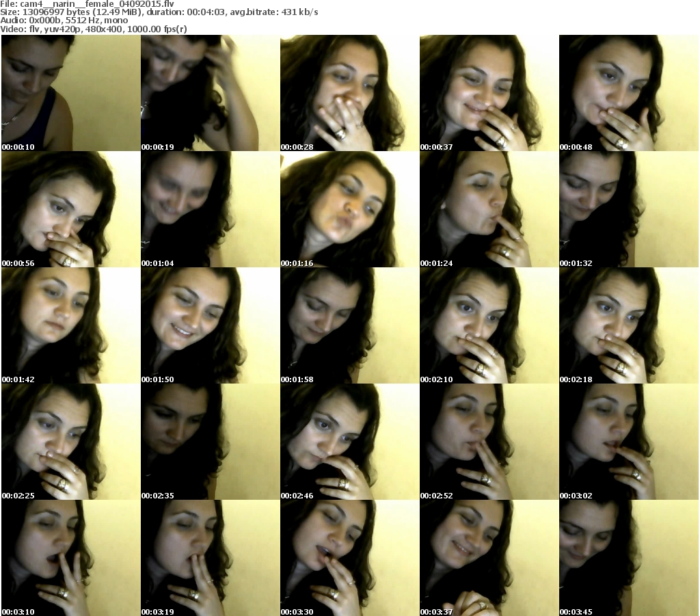Click the Audio line with 5512 Hz, mono
The width and height of the screenshot is (700, 616).
tap(64, 21)
